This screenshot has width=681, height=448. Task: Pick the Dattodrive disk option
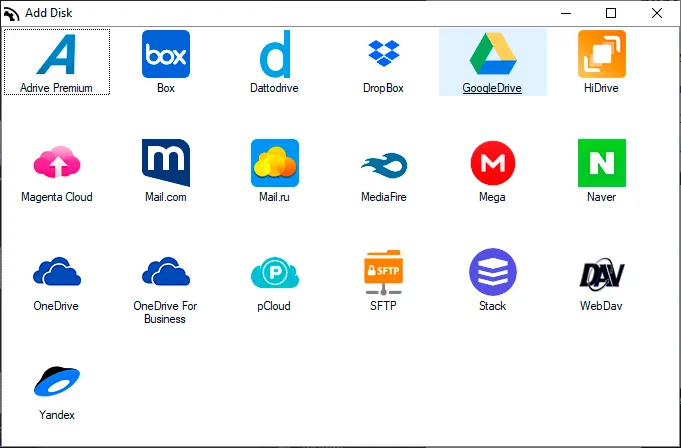point(275,54)
